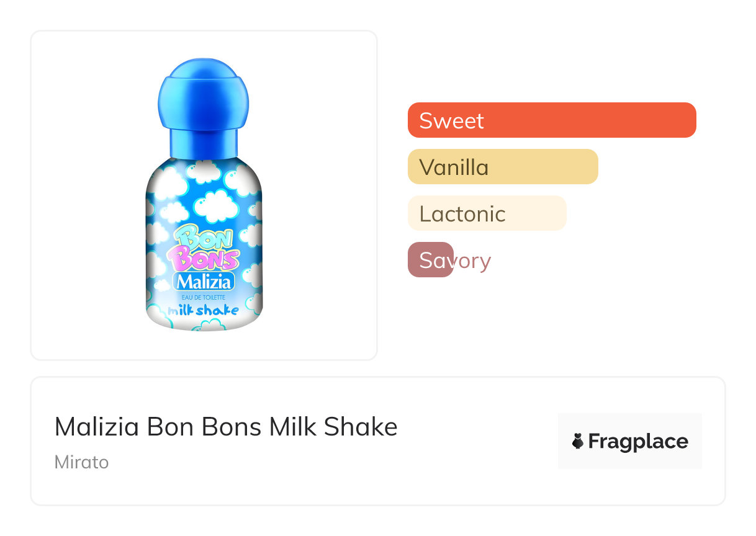756x536 pixels.
Task: Select the orange Sweet accord bar
Action: [552, 120]
